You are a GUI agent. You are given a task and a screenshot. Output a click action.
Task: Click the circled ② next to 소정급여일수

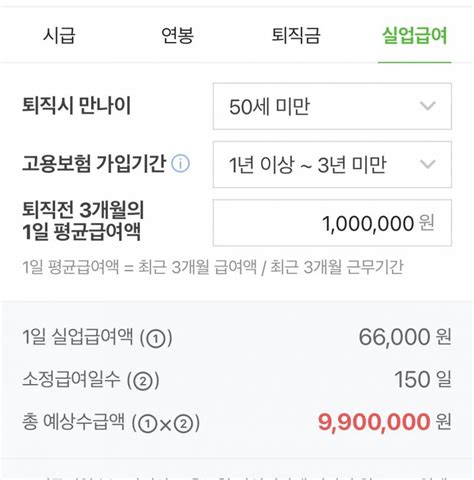(143, 381)
